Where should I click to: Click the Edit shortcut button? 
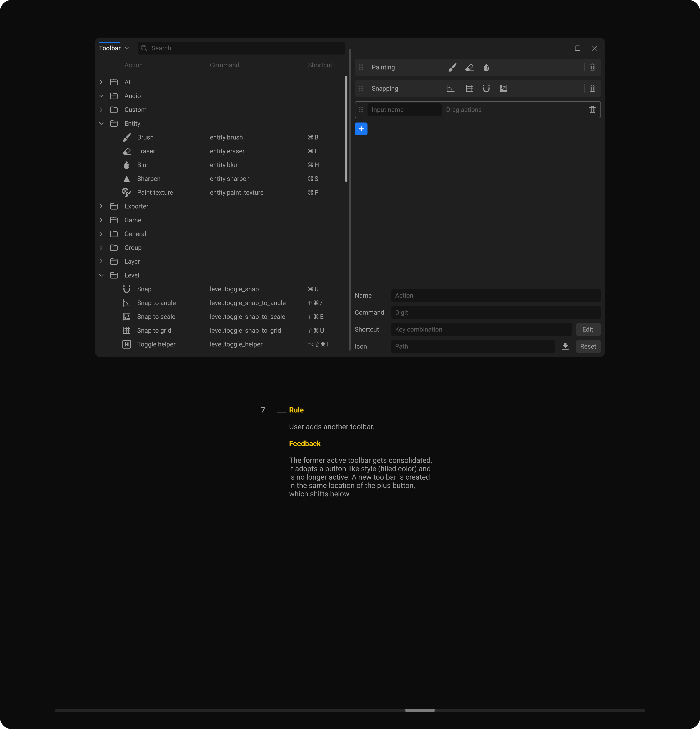587,329
